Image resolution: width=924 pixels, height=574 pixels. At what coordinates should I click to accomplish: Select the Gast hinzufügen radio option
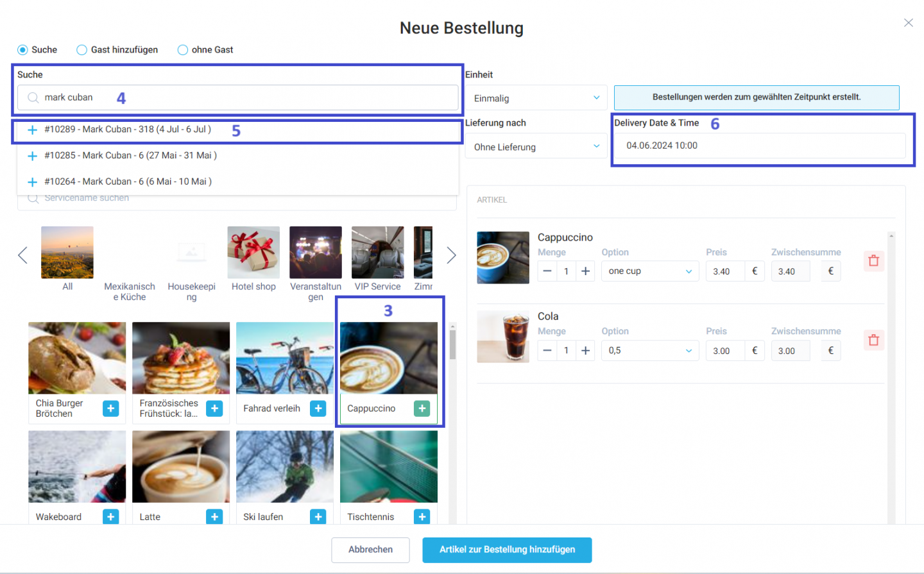tap(81, 50)
